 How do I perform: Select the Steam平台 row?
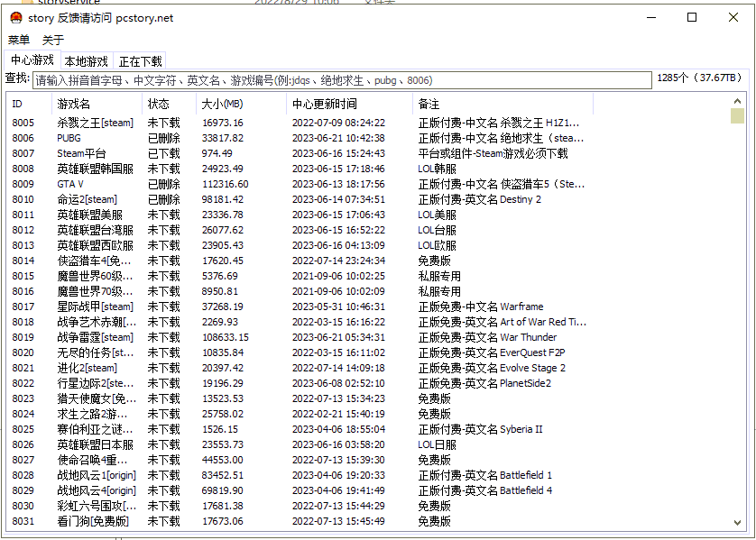pos(300,153)
